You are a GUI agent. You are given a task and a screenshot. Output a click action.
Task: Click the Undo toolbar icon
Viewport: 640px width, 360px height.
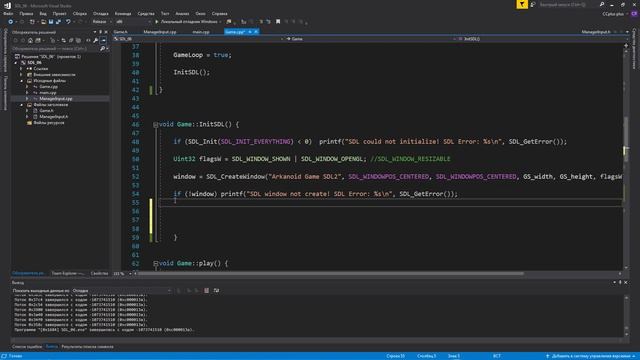coord(68,22)
